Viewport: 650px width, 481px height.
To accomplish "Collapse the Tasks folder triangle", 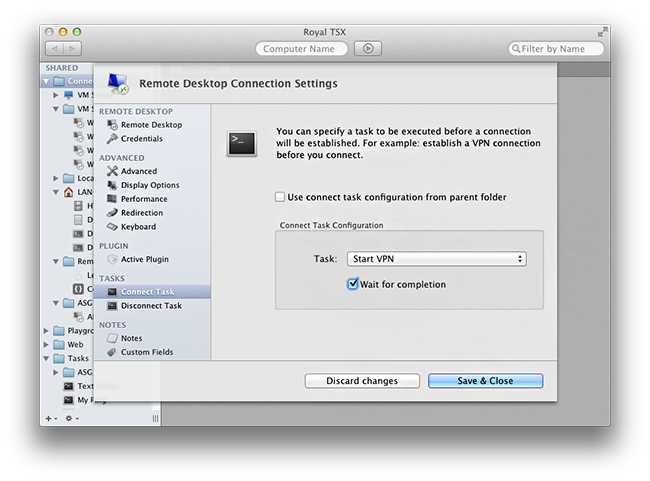I will point(46,358).
